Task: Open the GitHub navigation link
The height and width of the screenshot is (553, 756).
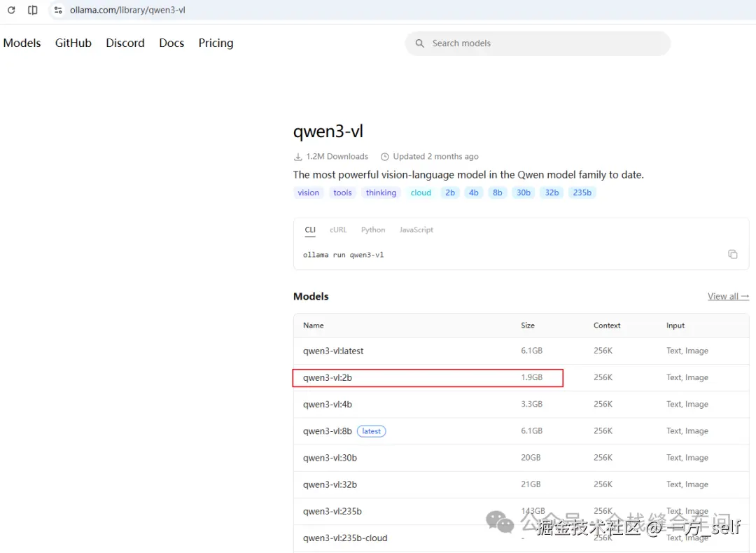Action: (73, 43)
